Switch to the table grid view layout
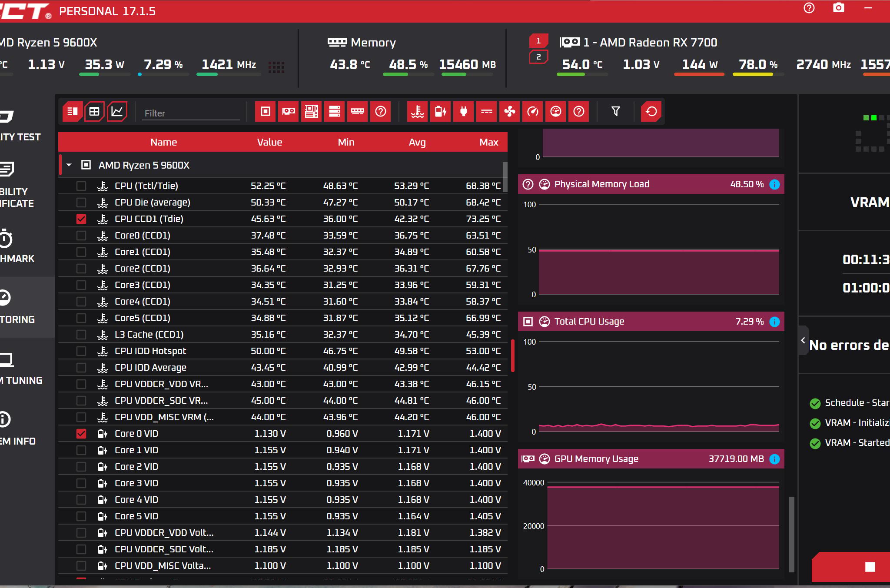Image resolution: width=890 pixels, height=588 pixels. (x=94, y=112)
